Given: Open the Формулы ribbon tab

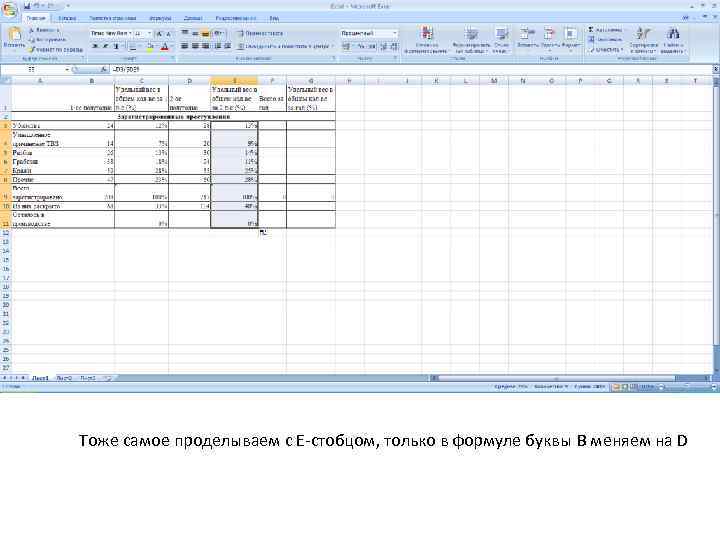Looking at the screenshot, I should tap(160, 18).
